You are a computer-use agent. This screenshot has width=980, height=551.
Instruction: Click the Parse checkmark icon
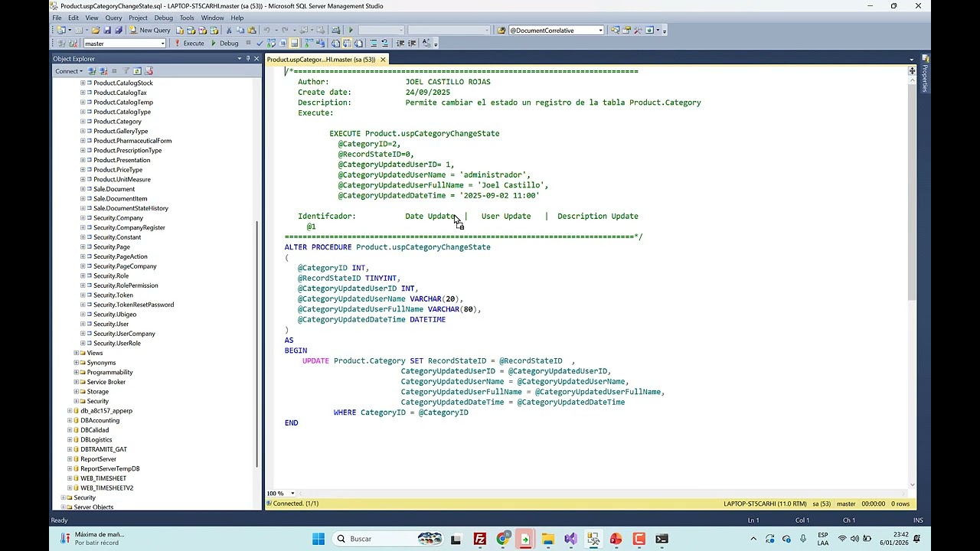point(260,44)
